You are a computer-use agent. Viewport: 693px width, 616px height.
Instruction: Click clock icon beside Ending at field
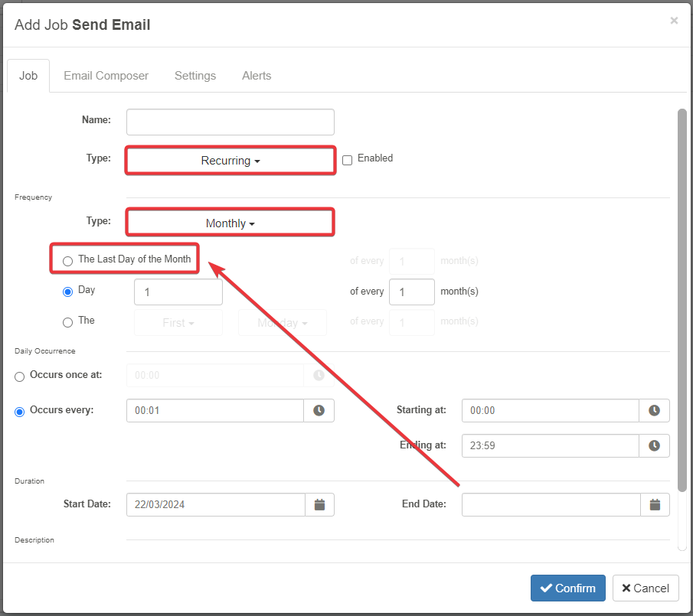click(654, 445)
